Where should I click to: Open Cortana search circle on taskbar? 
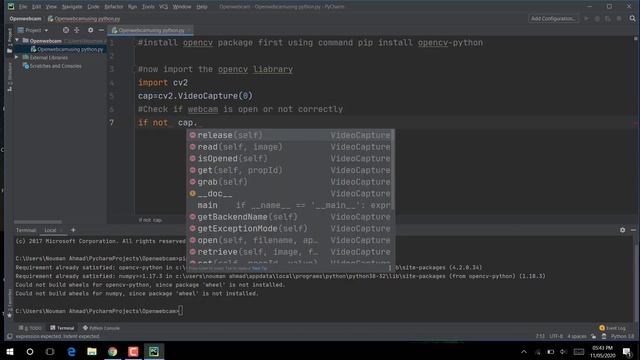[30, 351]
